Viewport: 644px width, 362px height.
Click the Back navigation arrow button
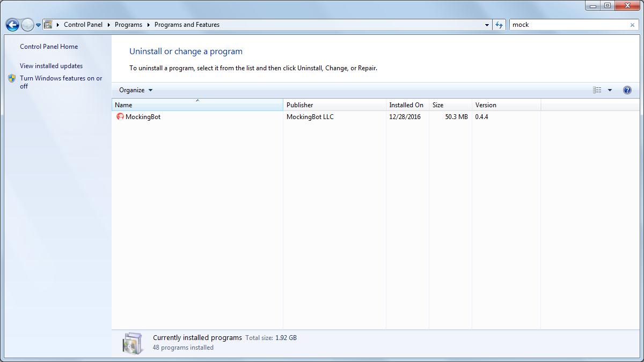pyautogui.click(x=12, y=25)
